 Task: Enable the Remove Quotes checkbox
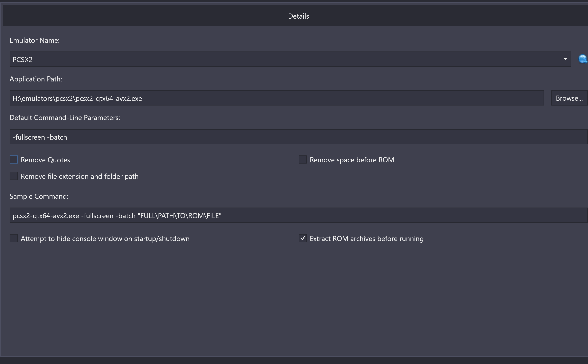pyautogui.click(x=14, y=160)
